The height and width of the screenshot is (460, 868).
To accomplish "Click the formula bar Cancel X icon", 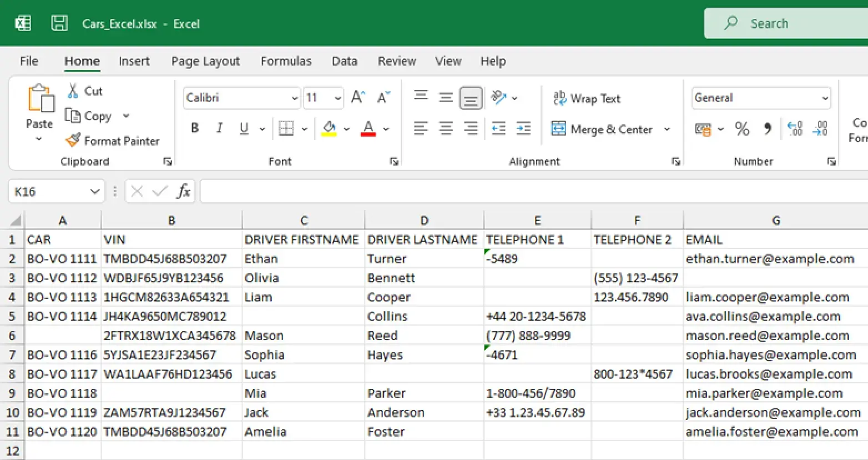I will 137,191.
